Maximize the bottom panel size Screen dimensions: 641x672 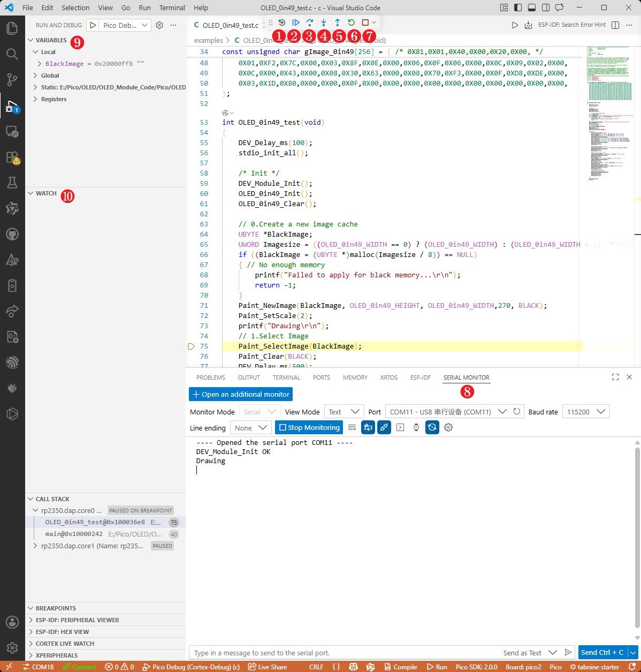point(615,377)
